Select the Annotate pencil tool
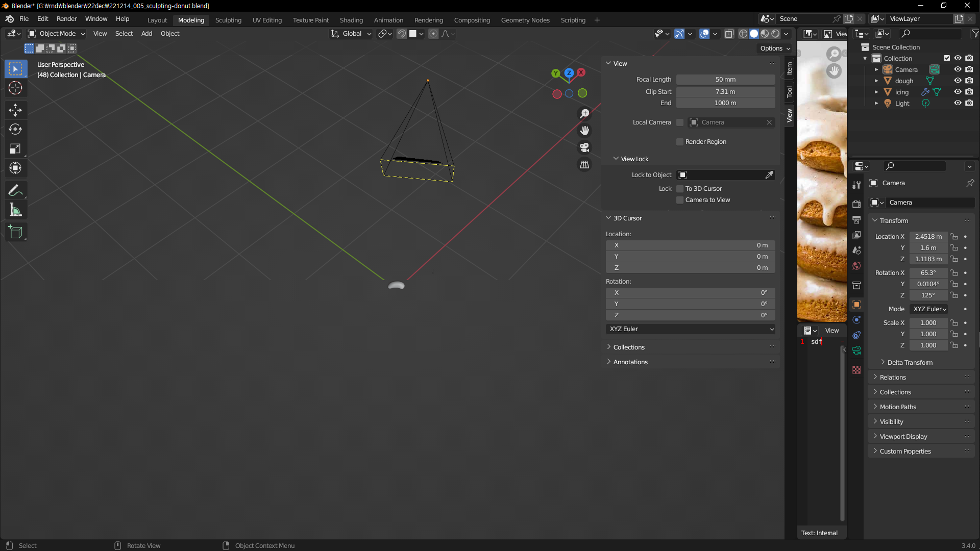This screenshot has width=980, height=551. coord(15,191)
